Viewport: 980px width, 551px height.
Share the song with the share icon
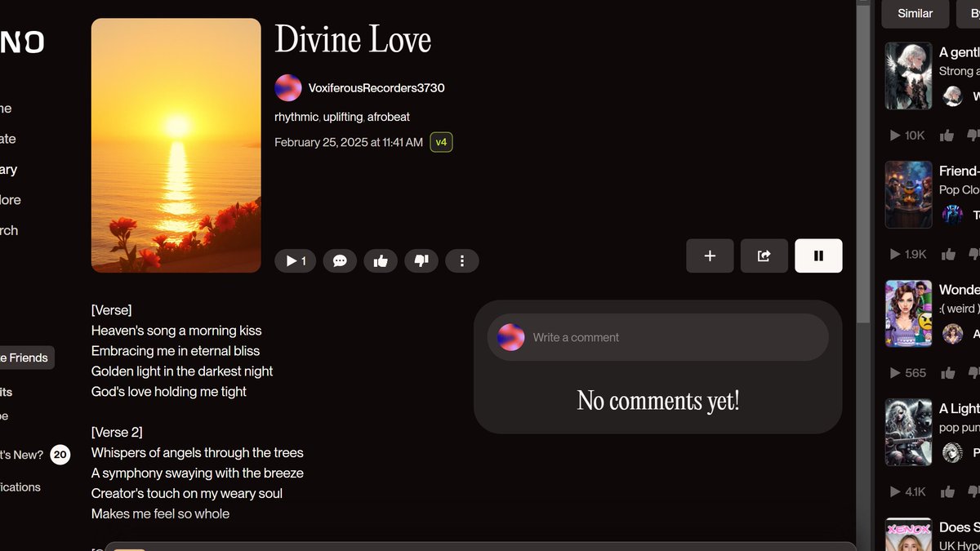(x=764, y=256)
